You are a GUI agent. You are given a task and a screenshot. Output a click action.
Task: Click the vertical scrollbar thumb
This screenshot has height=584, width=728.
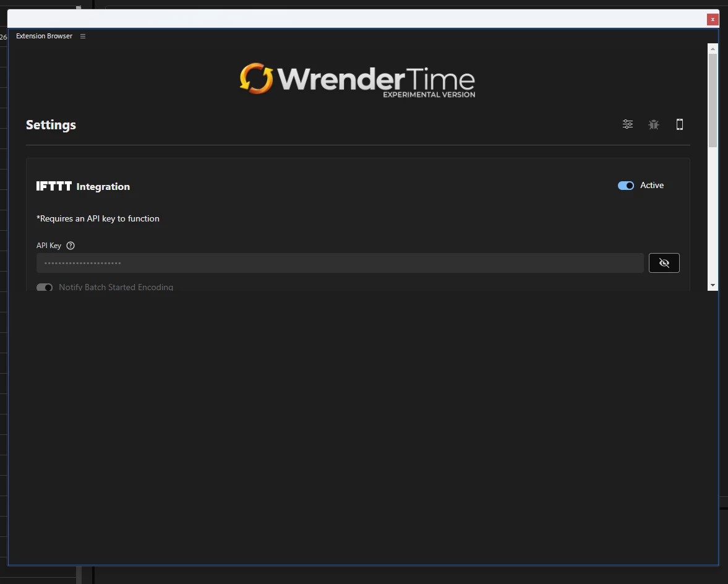pyautogui.click(x=713, y=101)
